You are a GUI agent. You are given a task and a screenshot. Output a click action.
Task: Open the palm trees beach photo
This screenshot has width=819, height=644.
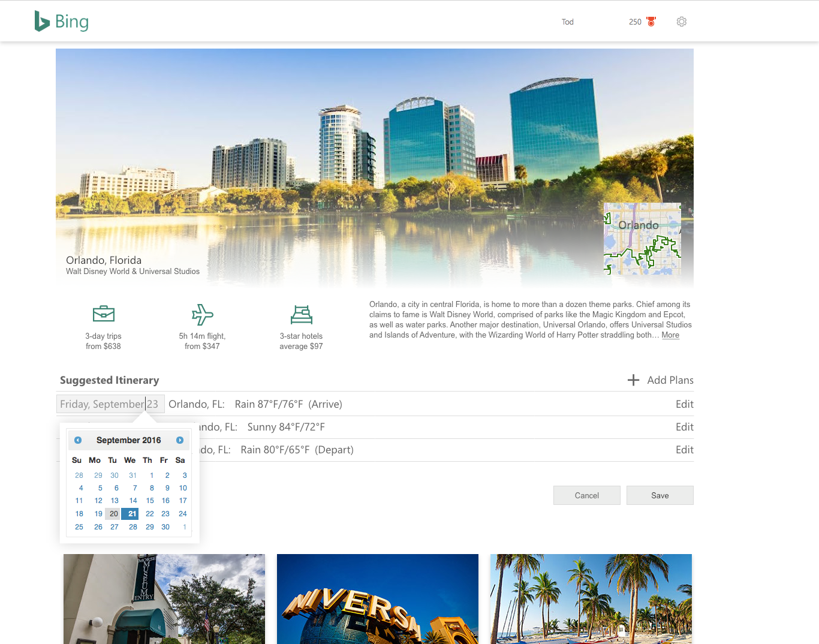pyautogui.click(x=591, y=599)
